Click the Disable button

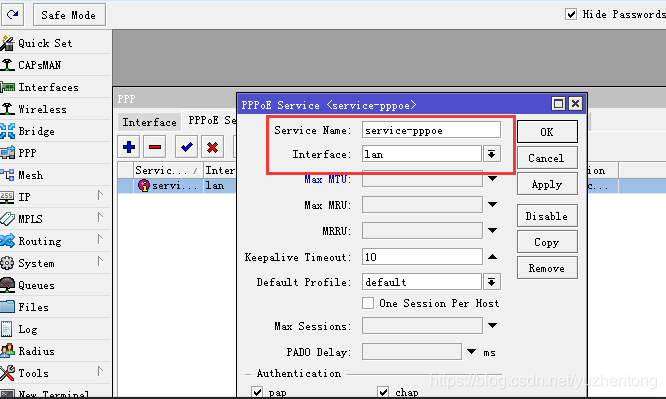tap(547, 216)
